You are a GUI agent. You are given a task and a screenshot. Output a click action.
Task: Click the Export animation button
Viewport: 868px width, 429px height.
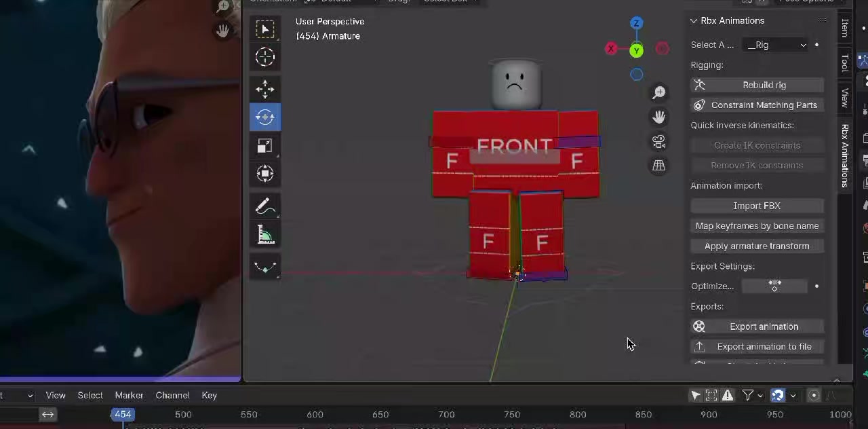[x=757, y=327]
